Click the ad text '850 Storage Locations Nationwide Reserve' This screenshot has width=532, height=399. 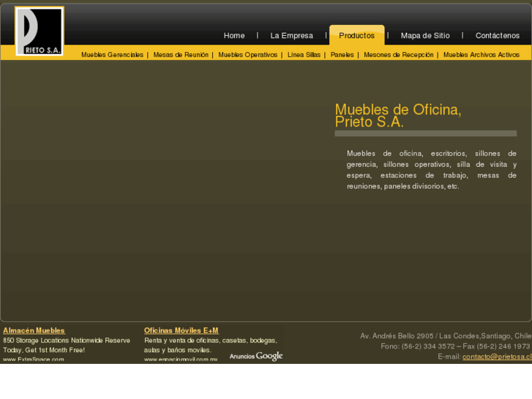pos(67,340)
